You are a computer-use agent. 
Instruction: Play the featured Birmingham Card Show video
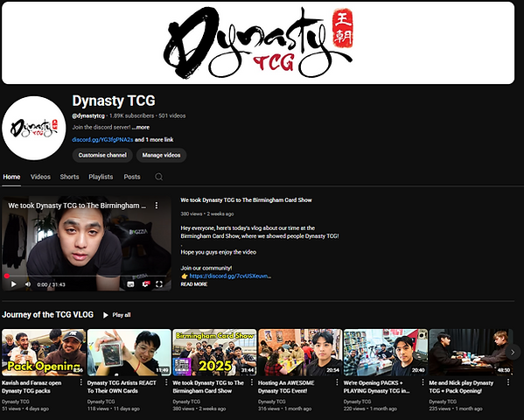click(14, 284)
